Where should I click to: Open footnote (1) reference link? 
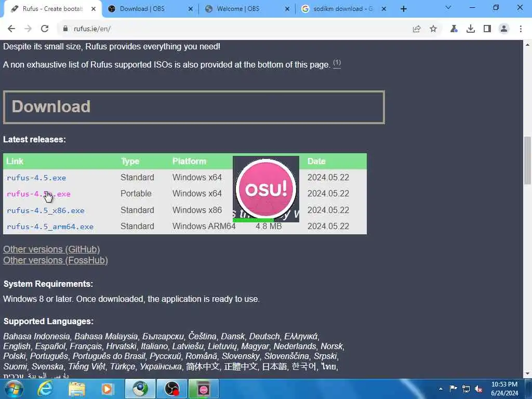pyautogui.click(x=337, y=63)
